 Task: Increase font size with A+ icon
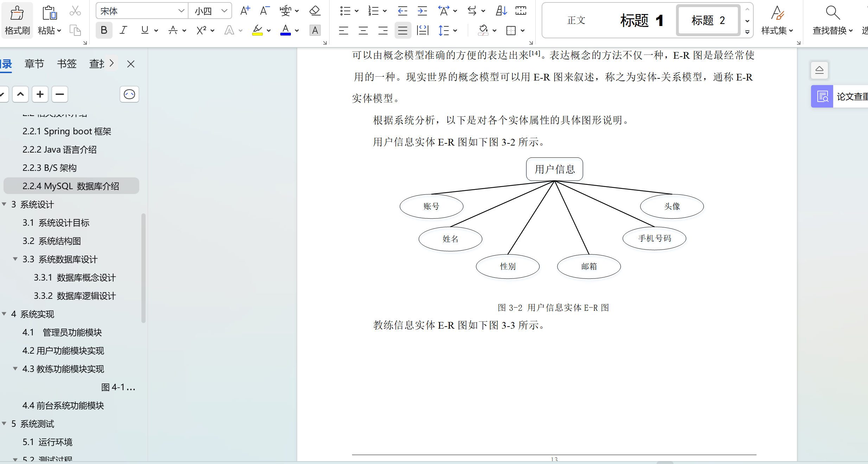pos(245,11)
